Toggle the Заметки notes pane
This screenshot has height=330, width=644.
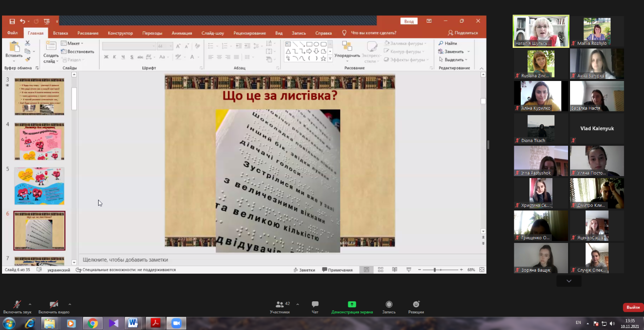[304, 270]
